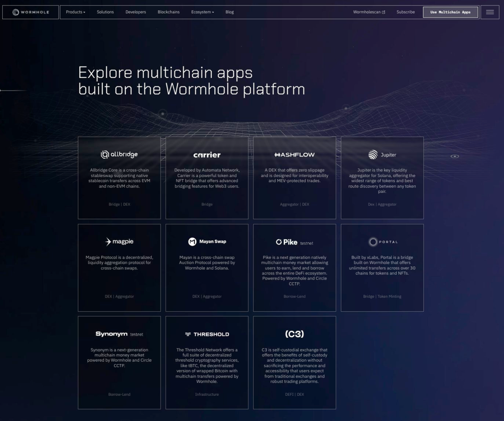
Task: Click the Pike description text
Action: [x=294, y=271]
